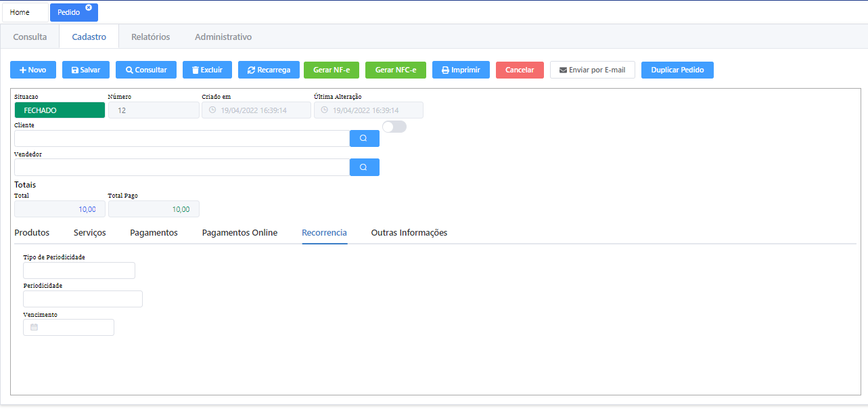Open the Tipo de Periodicidade dropdown
The width and height of the screenshot is (868, 411).
pos(79,270)
